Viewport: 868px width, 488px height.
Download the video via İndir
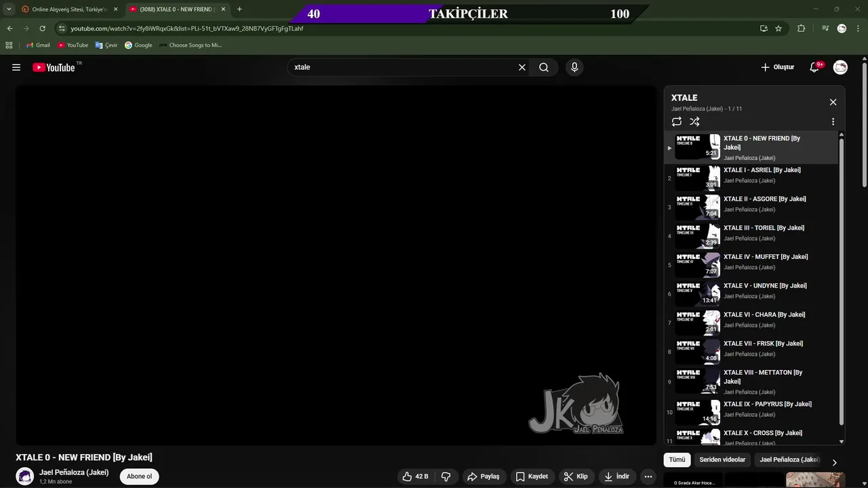(x=616, y=476)
